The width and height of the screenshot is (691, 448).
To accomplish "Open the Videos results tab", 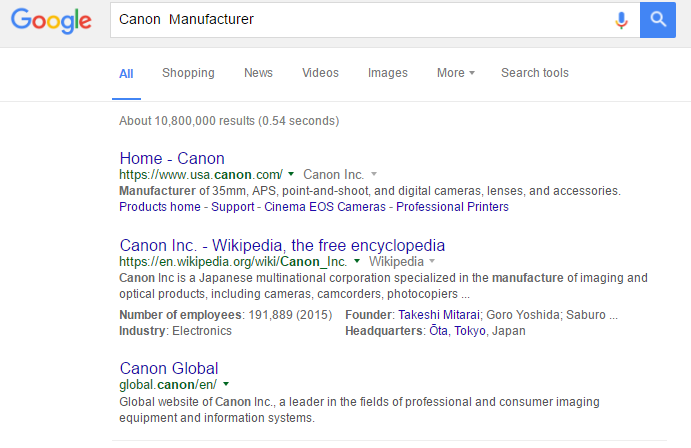I will (x=320, y=73).
